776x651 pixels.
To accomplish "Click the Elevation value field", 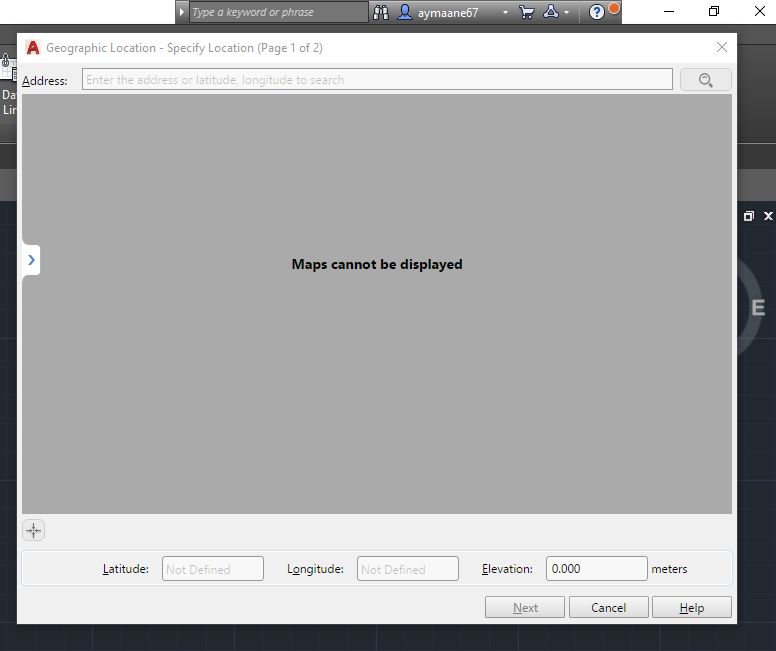I will click(597, 569).
